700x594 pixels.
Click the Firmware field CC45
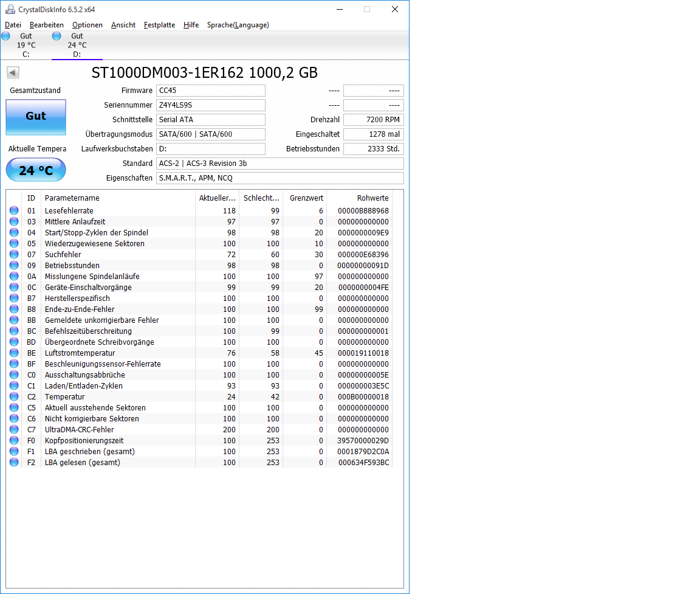211,90
